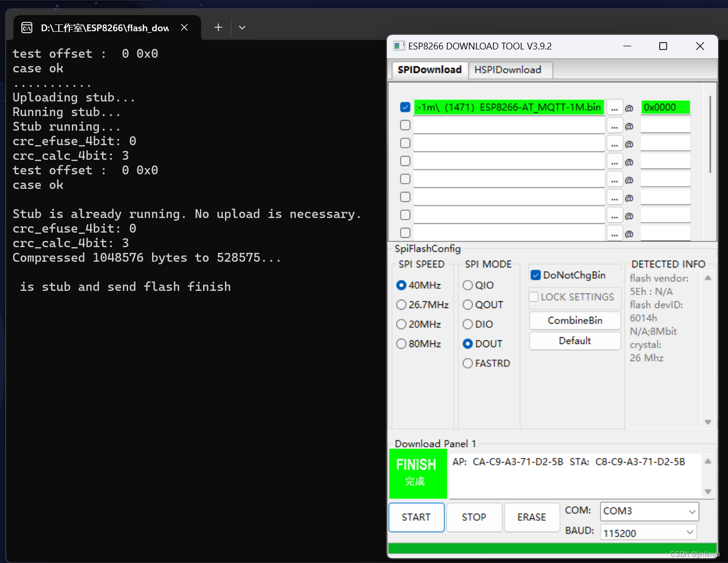The width and height of the screenshot is (728, 563).
Task: Select the 80MHz SPI speed radio button
Action: [401, 343]
